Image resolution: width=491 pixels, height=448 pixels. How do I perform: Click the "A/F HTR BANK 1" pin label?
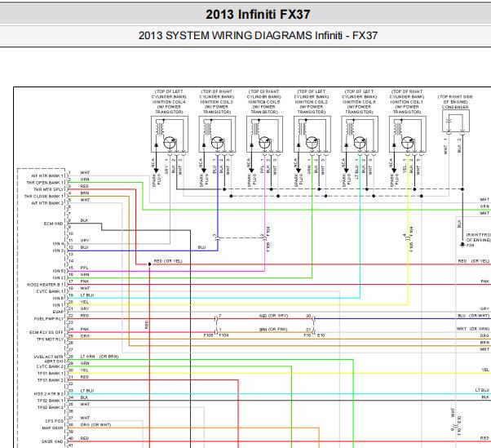pos(47,175)
